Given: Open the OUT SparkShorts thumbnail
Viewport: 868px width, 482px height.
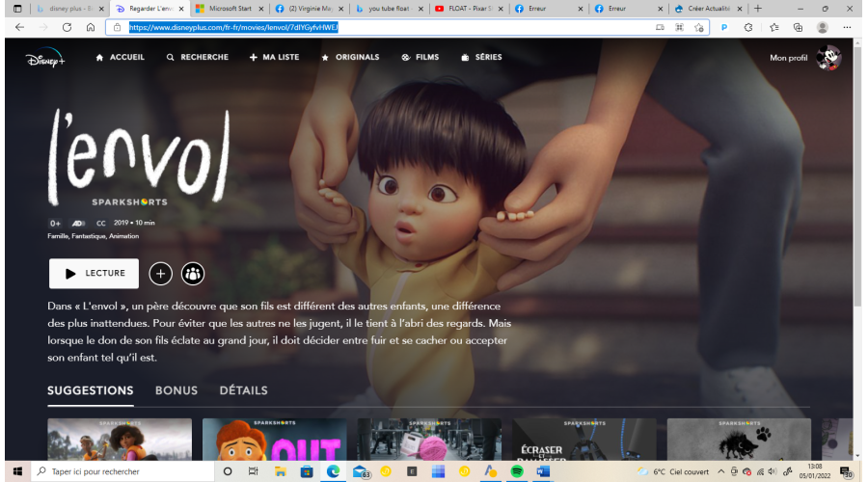Looking at the screenshot, I should 275,440.
